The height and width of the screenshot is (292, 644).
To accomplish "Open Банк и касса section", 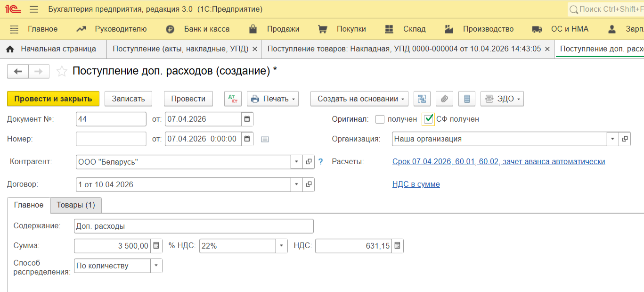I will [207, 29].
